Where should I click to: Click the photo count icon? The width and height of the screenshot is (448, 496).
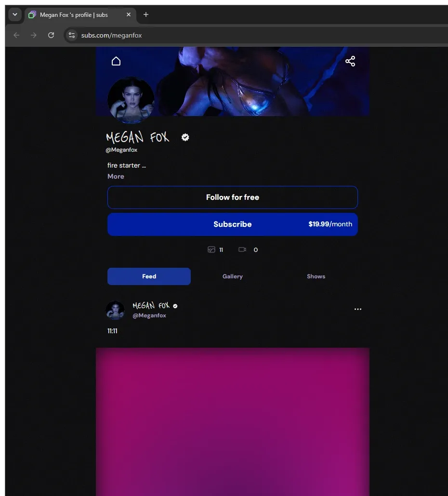coord(211,249)
